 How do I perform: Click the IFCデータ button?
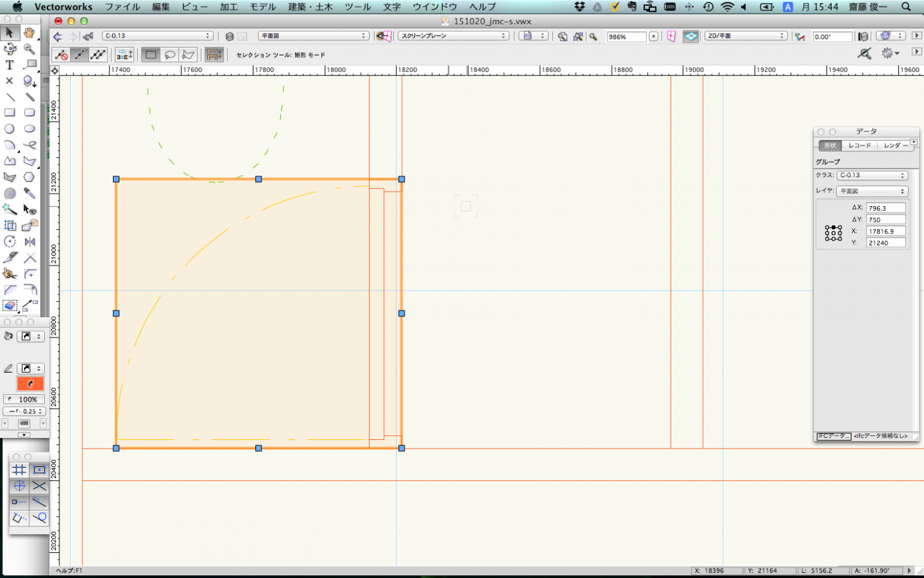(833, 436)
